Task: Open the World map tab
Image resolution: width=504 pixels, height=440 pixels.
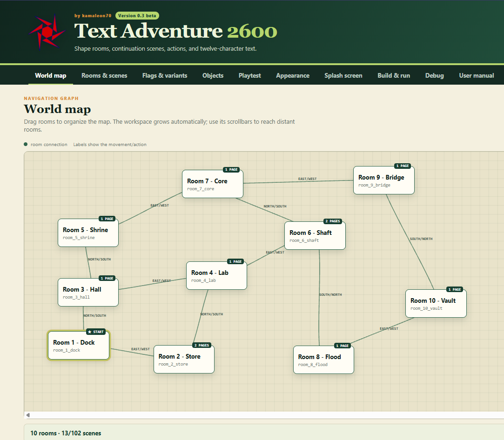Action: (50, 75)
